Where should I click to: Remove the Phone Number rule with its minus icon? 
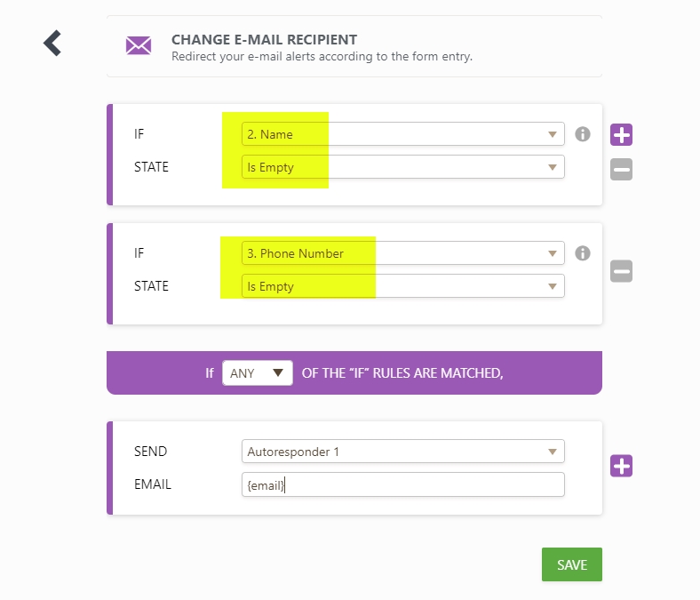tap(621, 271)
